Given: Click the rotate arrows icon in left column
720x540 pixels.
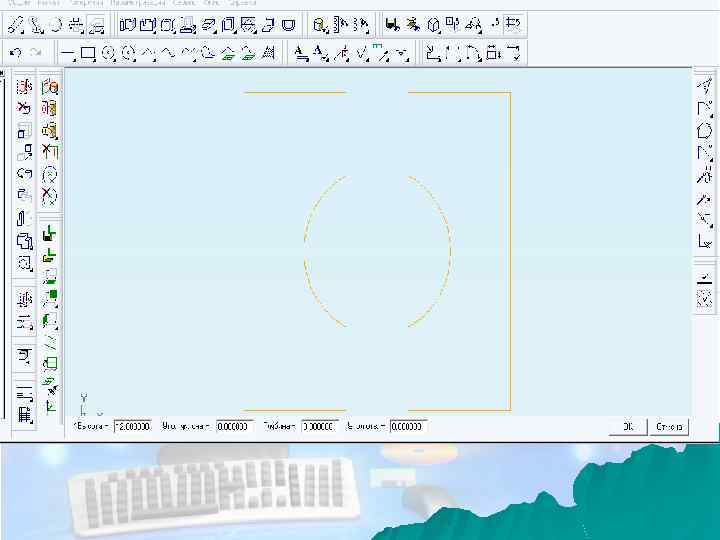Looking at the screenshot, I should click(24, 173).
